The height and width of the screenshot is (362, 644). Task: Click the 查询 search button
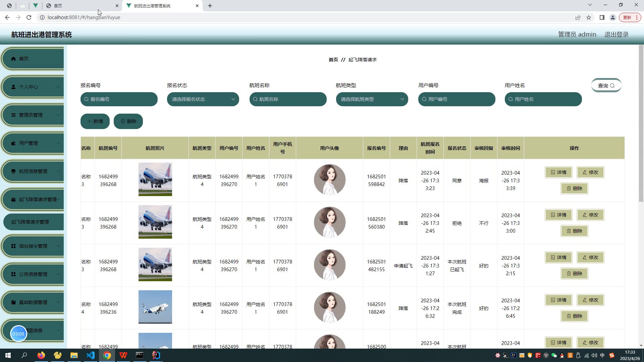[606, 85]
